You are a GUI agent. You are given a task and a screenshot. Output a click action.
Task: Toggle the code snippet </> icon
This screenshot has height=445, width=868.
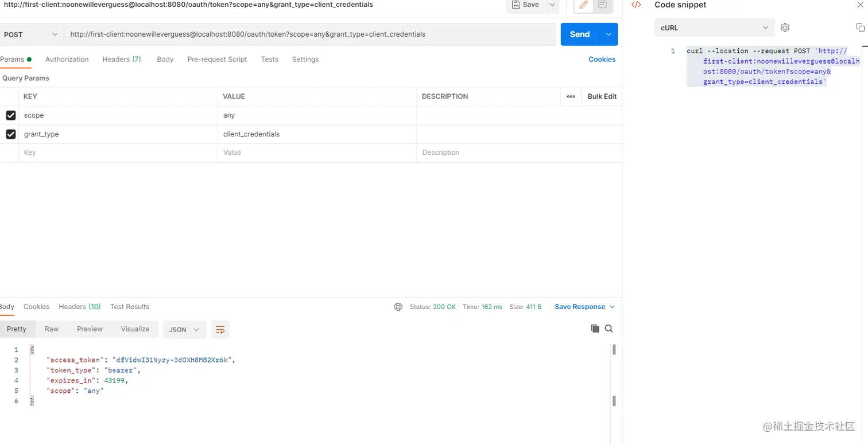636,5
